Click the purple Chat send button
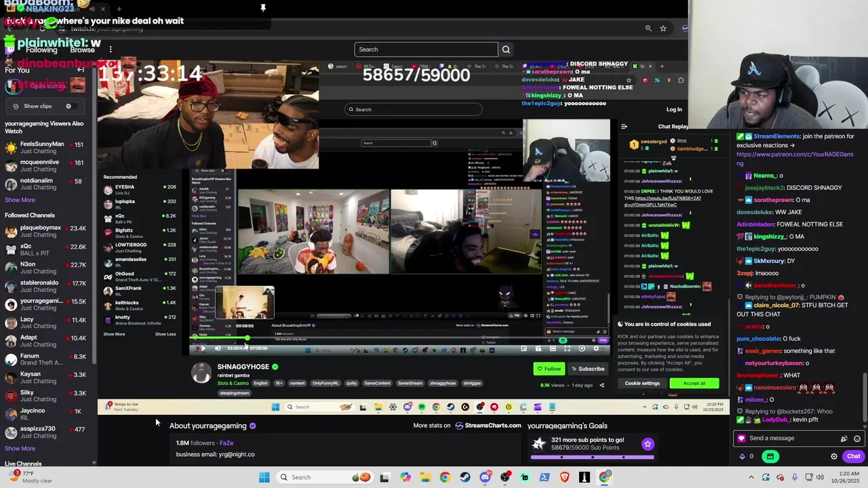Viewport: 868px width, 488px height. 853,457
